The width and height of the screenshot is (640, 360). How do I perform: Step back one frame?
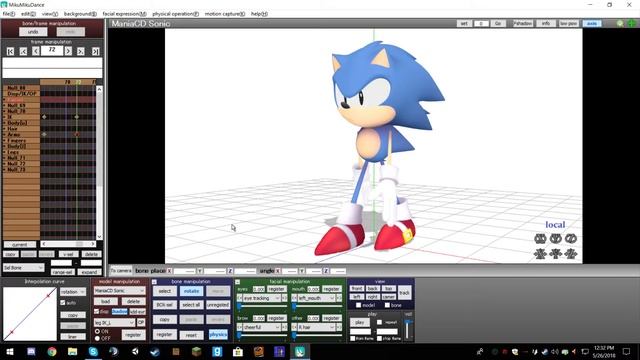(36, 51)
